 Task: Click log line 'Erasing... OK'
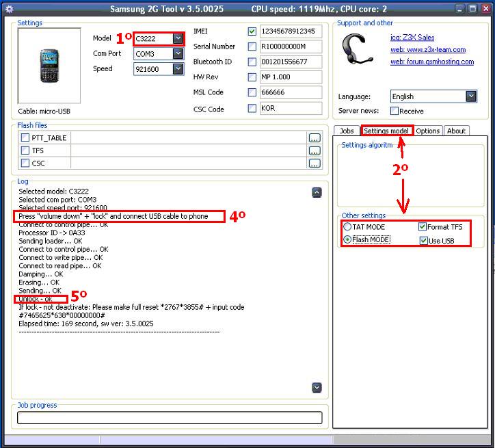pyautogui.click(x=39, y=282)
